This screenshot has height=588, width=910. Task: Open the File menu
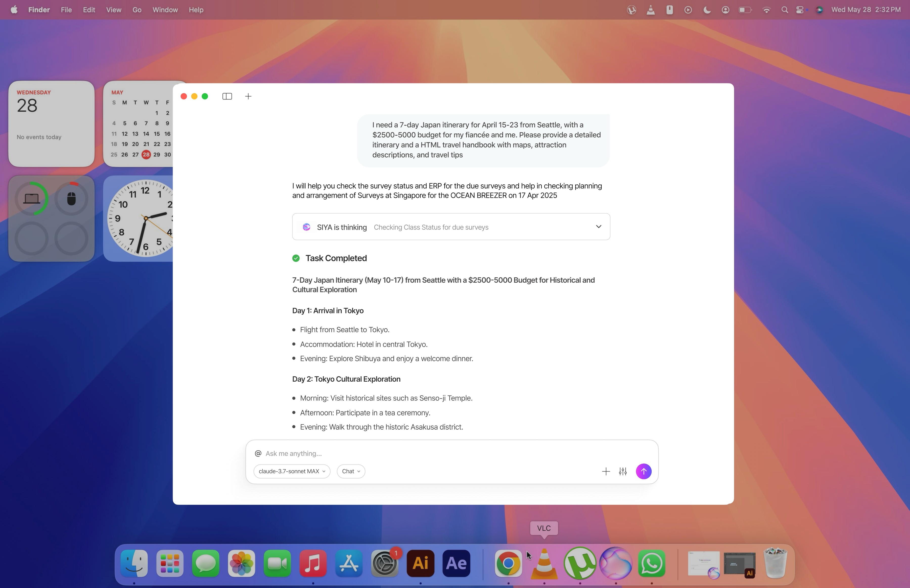[x=66, y=10]
